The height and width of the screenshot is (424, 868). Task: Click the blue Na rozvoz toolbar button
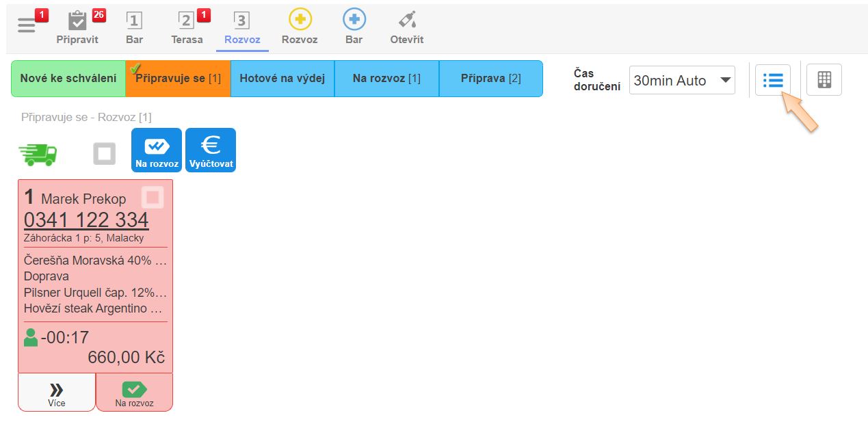pyautogui.click(x=157, y=150)
